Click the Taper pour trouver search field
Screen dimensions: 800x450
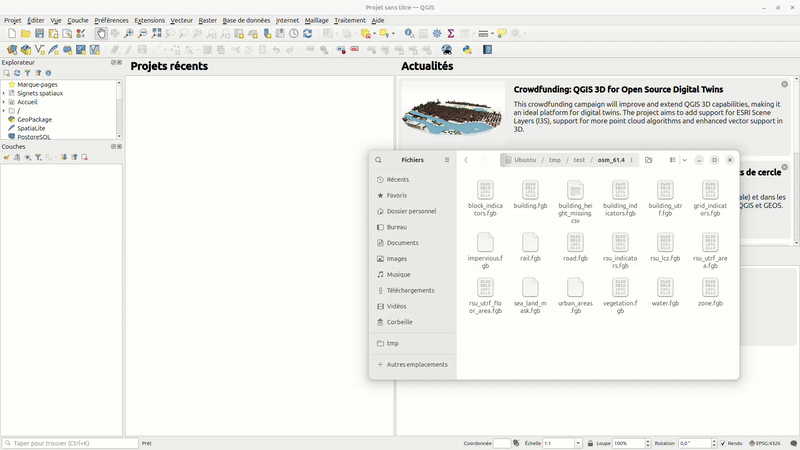70,443
